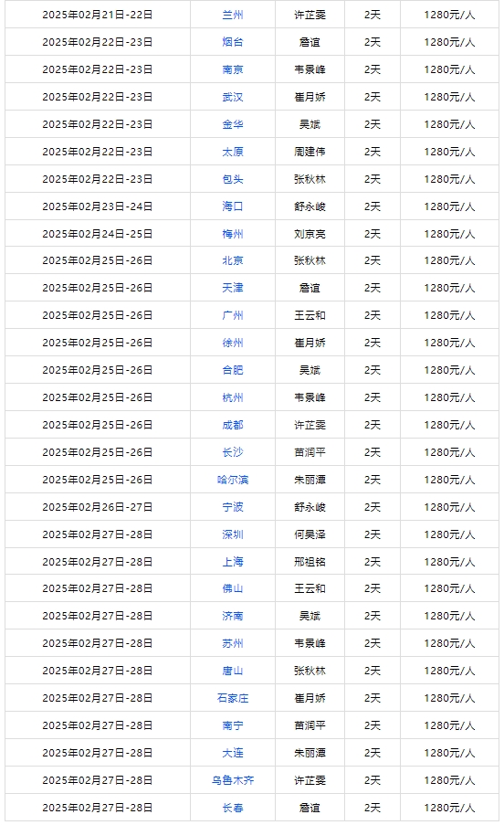Click 许芷雯 in the 兰州 row
This screenshot has height=825, width=504.
(310, 15)
